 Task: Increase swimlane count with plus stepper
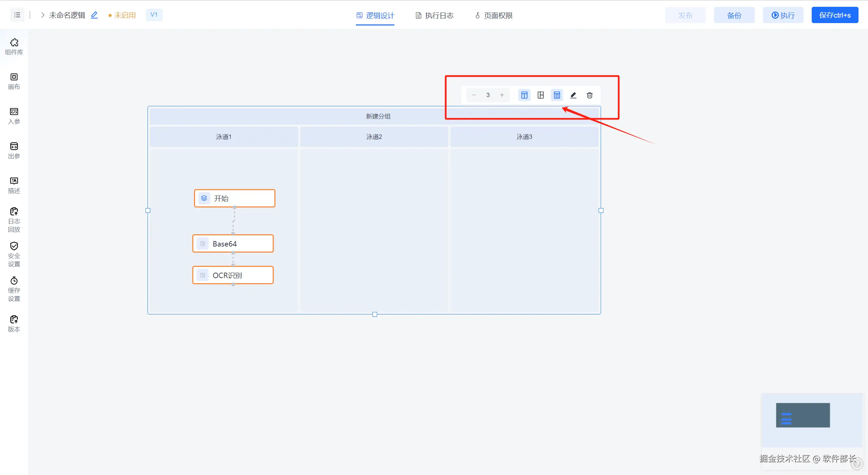coord(502,95)
